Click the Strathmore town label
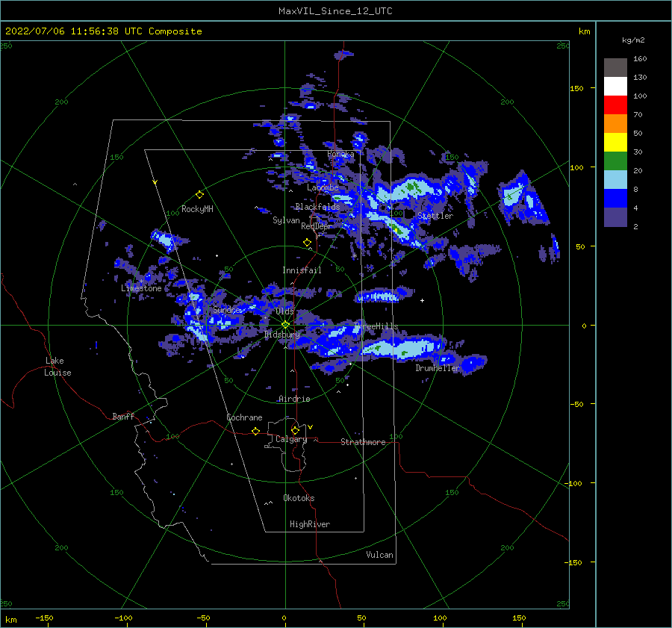Screen dimensions: 672x628 coord(363,442)
